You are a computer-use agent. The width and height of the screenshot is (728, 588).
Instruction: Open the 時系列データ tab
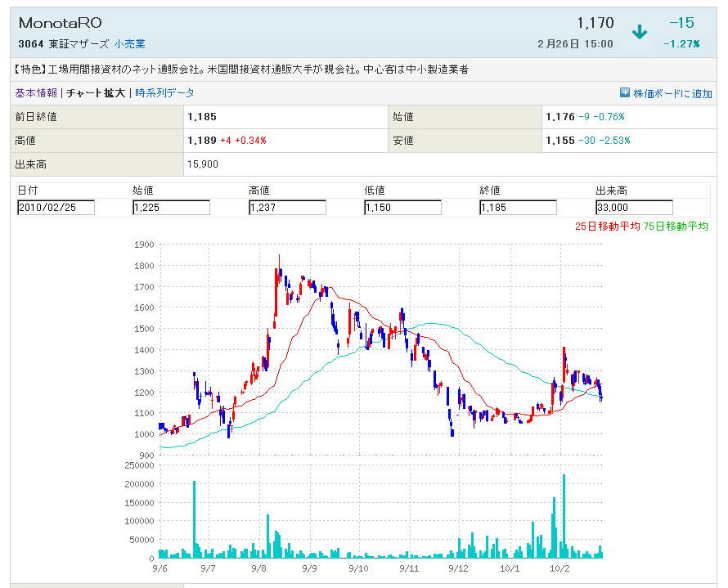[164, 93]
